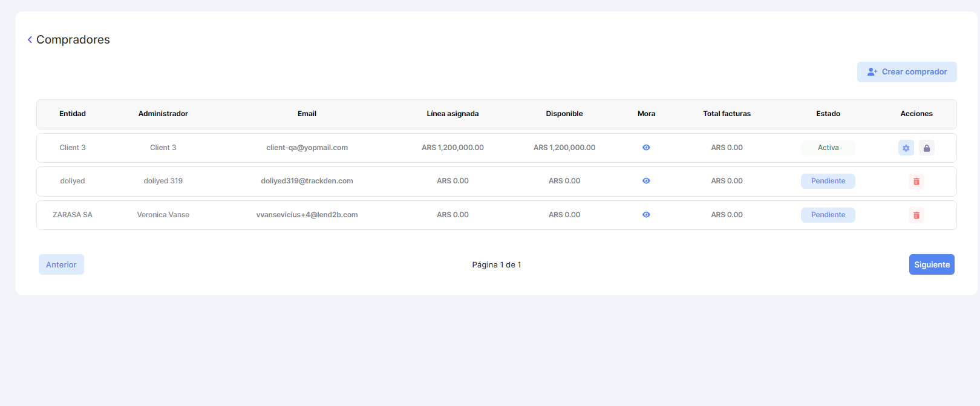Select Pendiente status badge for doliyed
This screenshot has width=980, height=406.
[828, 181]
